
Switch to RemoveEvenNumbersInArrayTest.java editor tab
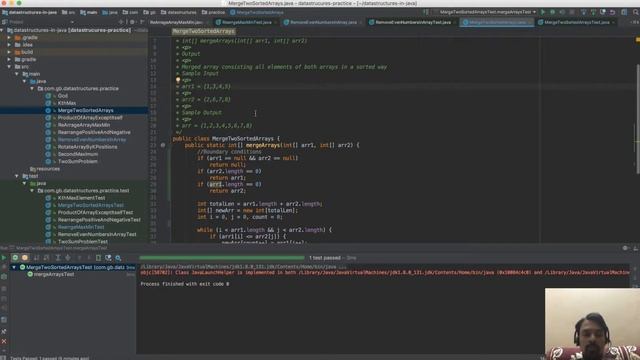click(x=412, y=22)
